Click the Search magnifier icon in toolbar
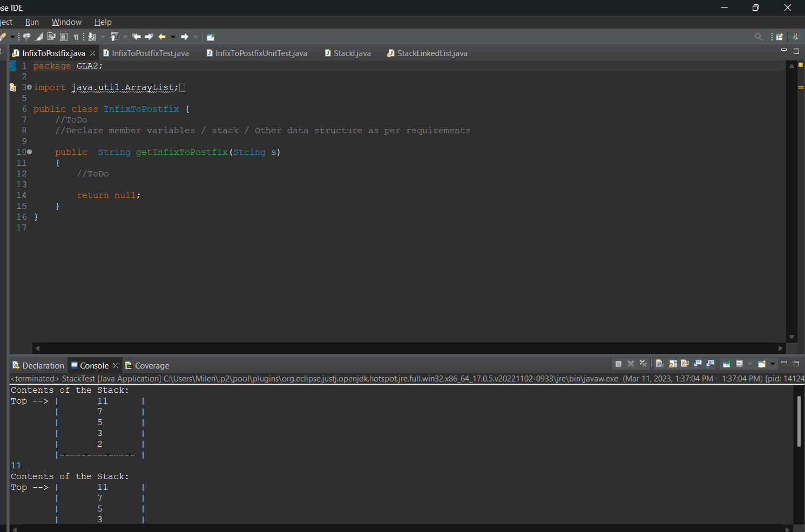 pos(759,37)
